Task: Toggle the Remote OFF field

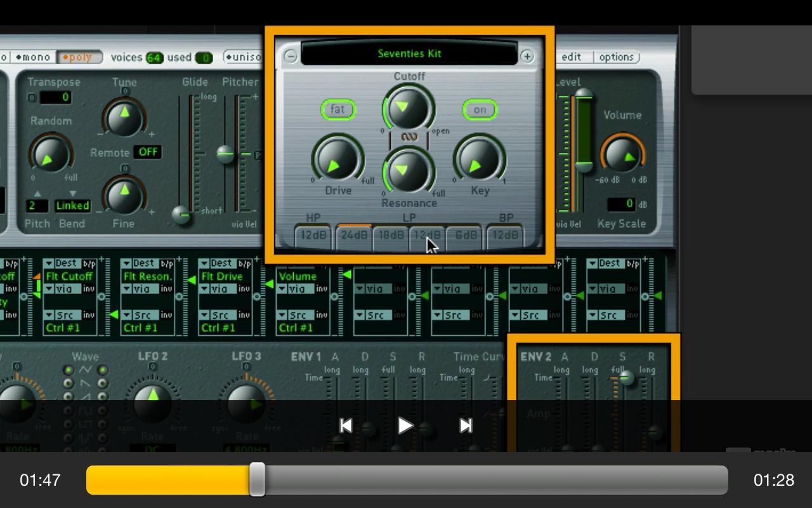Action: [148, 152]
